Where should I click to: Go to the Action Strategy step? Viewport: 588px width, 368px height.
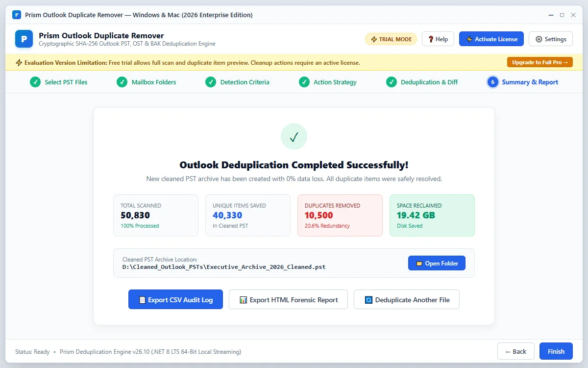click(x=328, y=82)
